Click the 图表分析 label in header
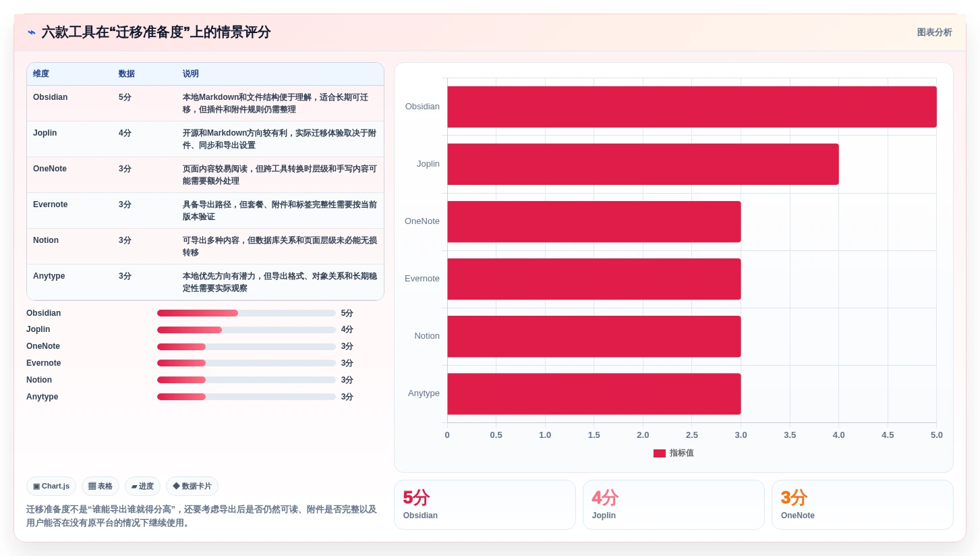Image resolution: width=980 pixels, height=556 pixels. pyautogui.click(x=934, y=32)
